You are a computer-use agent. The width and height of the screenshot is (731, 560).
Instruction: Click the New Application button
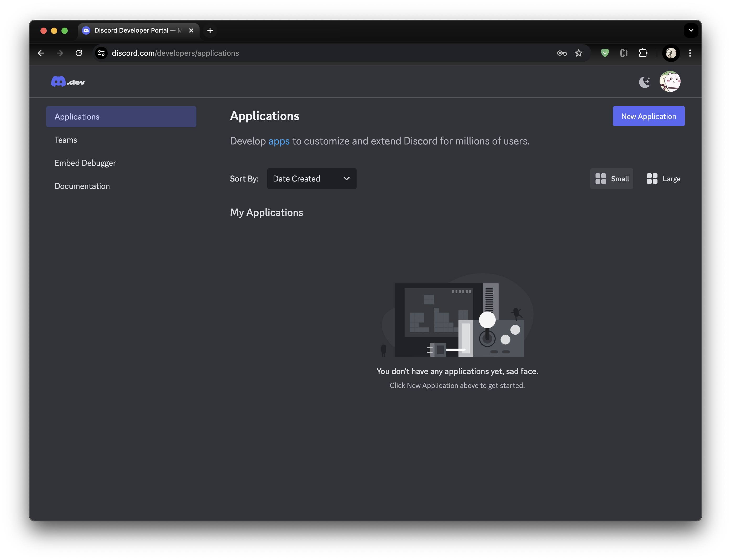point(648,116)
